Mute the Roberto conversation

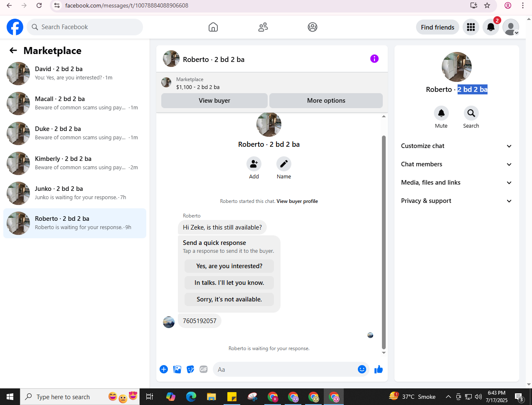(441, 113)
